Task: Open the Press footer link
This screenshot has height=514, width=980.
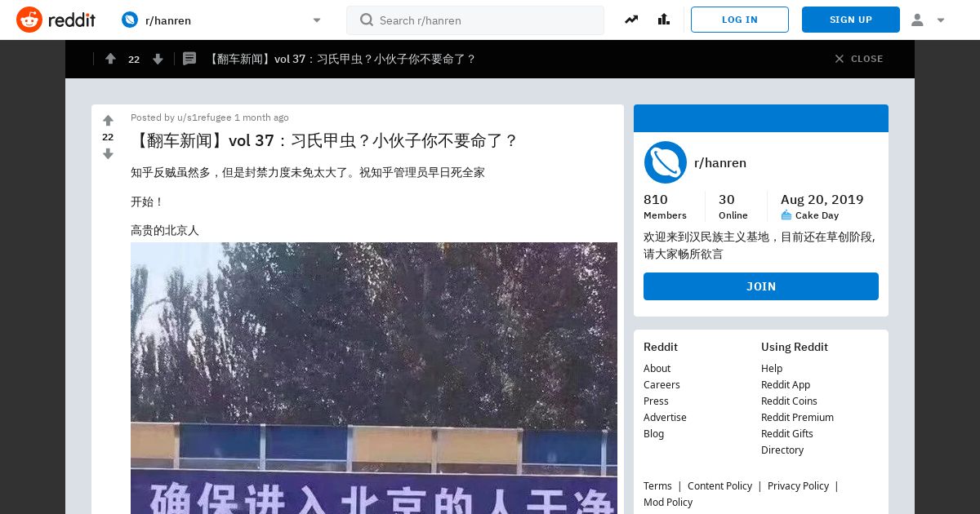Action: 656,401
